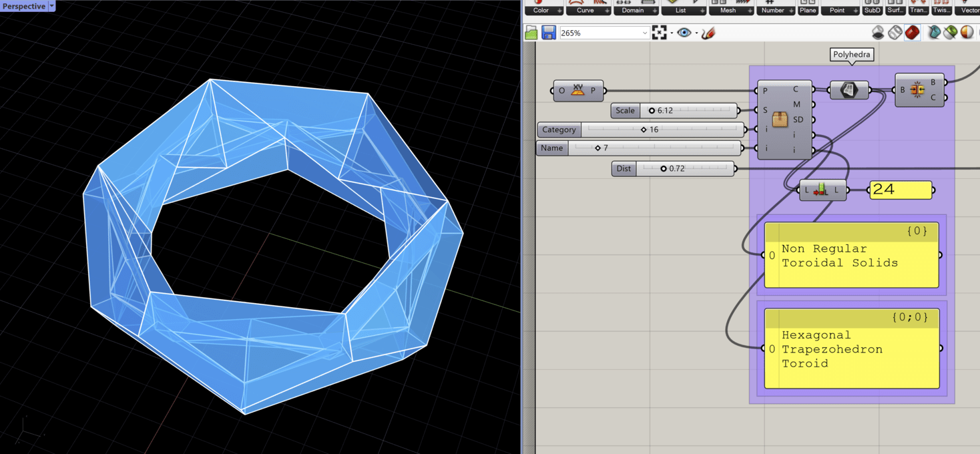Click the Polyhedra box component icon
This screenshot has height=454, width=980.
click(779, 120)
